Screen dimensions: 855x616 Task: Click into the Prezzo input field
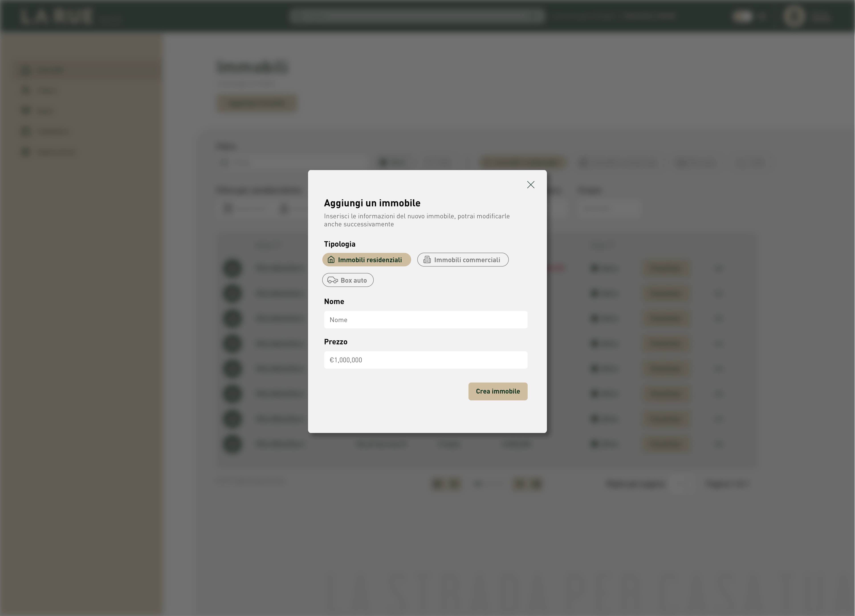point(425,360)
